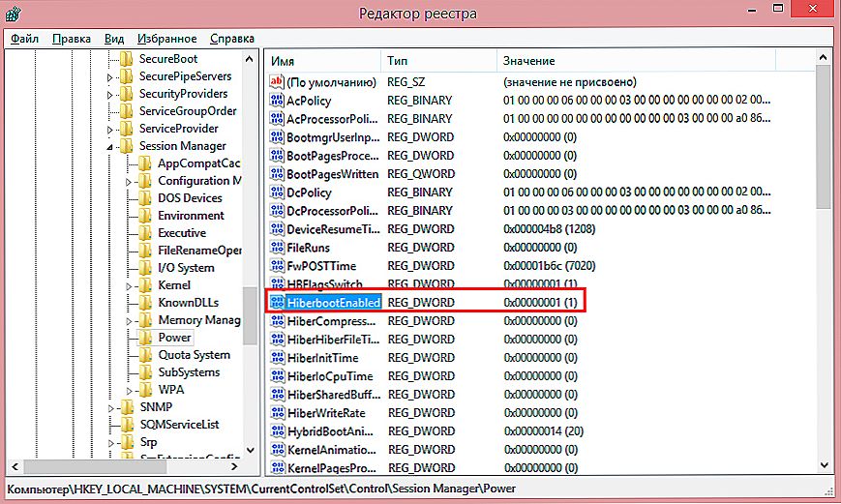This screenshot has width=841, height=504.
Task: Click the 0x00001b6c (7020) data cell
Action: point(550,265)
